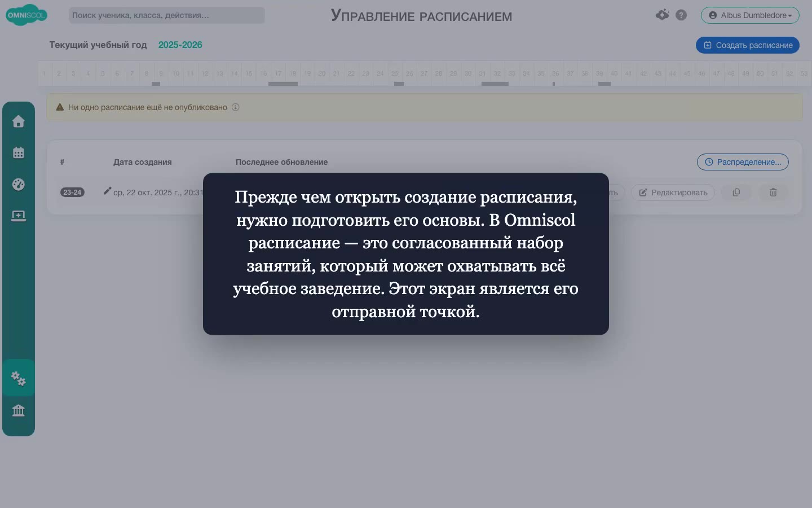Select week 52 on the timeline
The width and height of the screenshot is (812, 508).
789,73
